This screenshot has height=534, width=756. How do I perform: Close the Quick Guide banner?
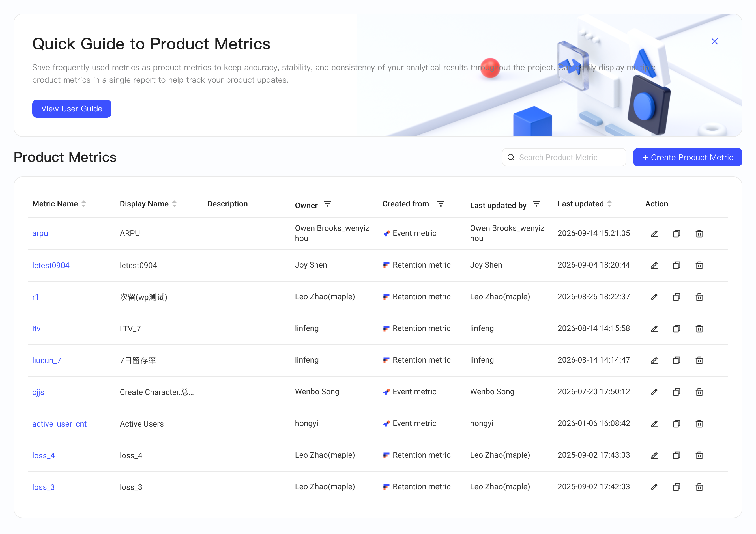click(714, 41)
